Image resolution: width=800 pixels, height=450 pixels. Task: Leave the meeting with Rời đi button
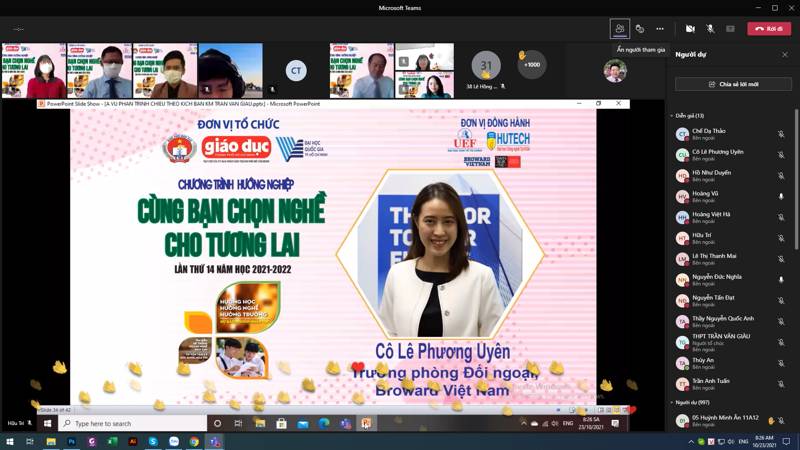point(769,28)
